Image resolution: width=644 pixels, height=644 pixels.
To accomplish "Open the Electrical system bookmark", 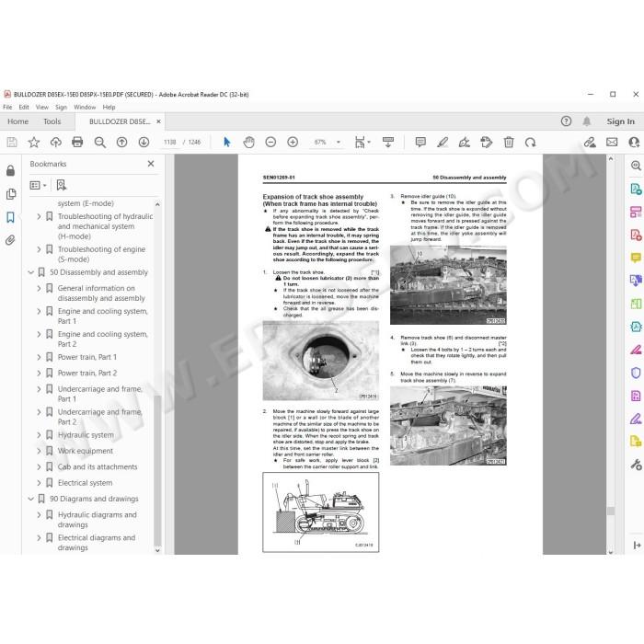I will pos(85,483).
